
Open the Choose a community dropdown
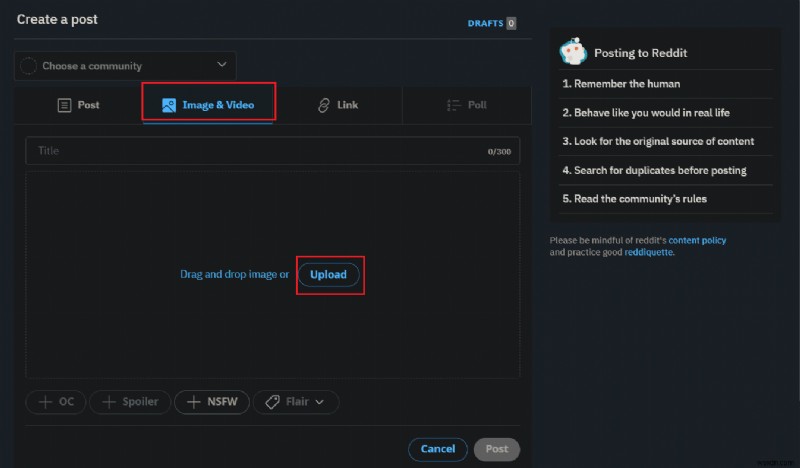click(x=125, y=65)
